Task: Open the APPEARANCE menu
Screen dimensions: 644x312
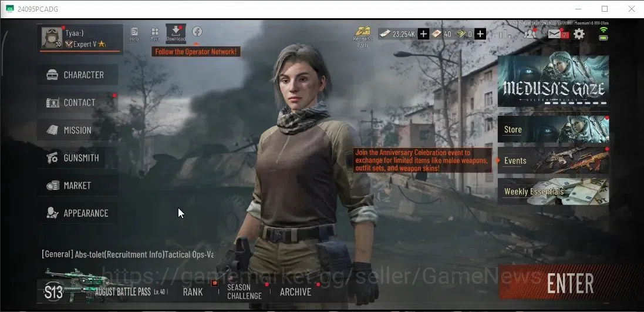Action: (x=78, y=213)
